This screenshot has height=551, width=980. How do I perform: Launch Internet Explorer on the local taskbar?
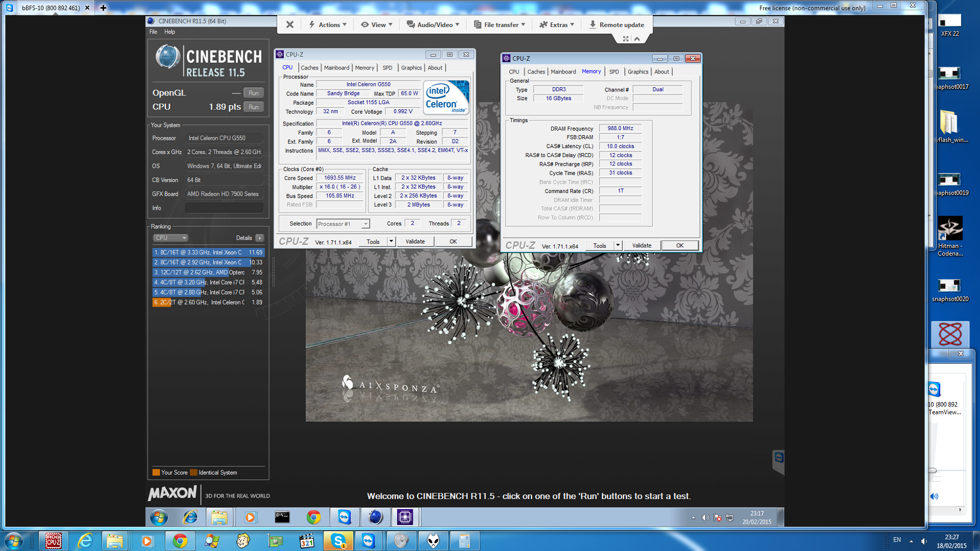tap(85, 541)
